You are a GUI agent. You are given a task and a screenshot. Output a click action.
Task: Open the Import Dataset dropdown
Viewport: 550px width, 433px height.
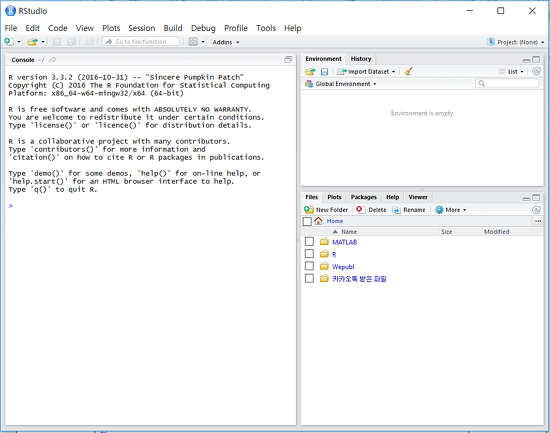coord(366,72)
